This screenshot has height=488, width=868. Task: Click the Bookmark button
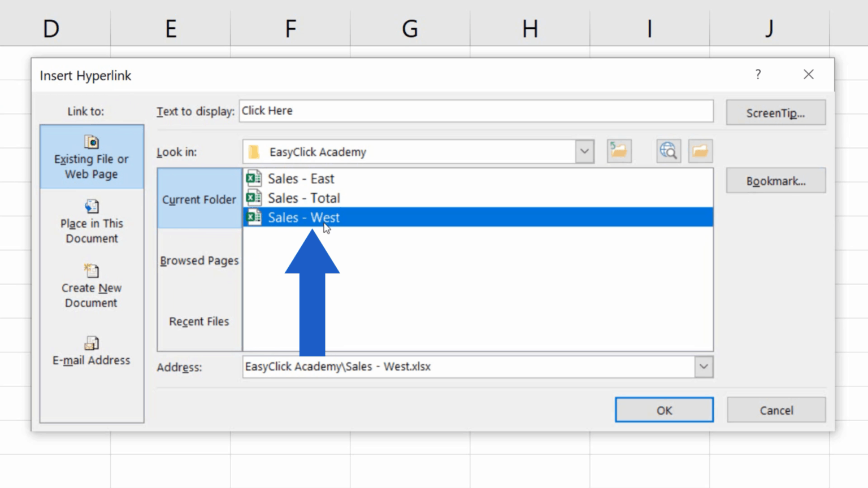coord(775,180)
